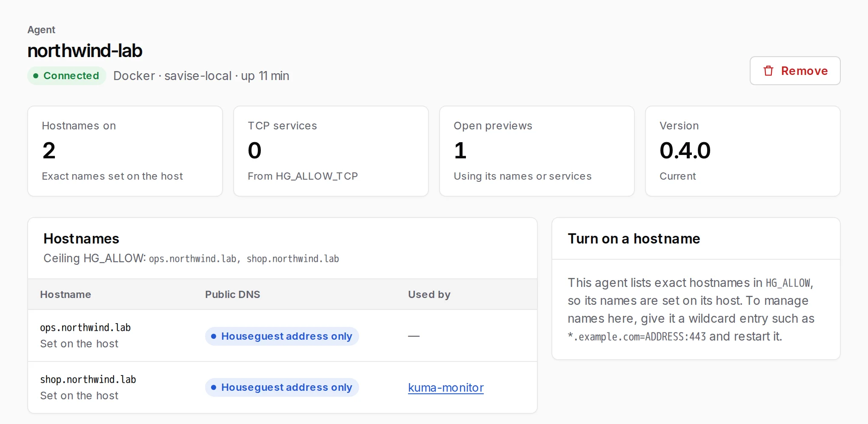Click Set on the host under shop.northwind.lab
This screenshot has height=424, width=868.
pos(79,395)
